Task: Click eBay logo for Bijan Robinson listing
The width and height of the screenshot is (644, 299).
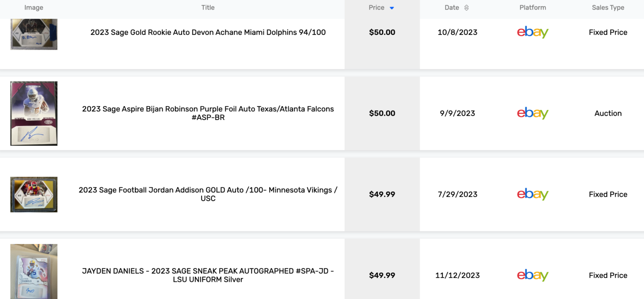Action: (532, 113)
